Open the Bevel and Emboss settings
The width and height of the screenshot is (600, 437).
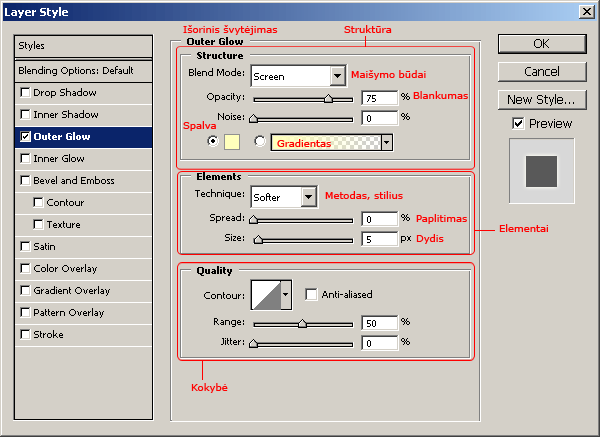tap(73, 181)
